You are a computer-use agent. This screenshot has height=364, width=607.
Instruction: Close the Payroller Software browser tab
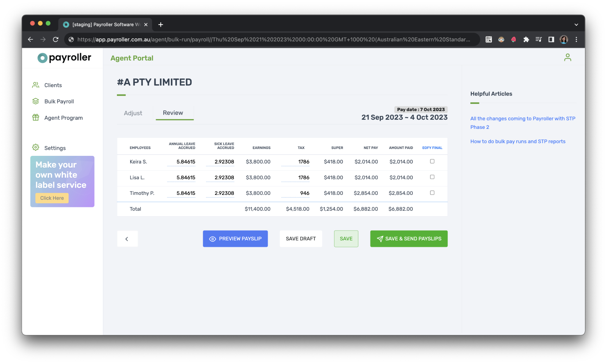146,25
